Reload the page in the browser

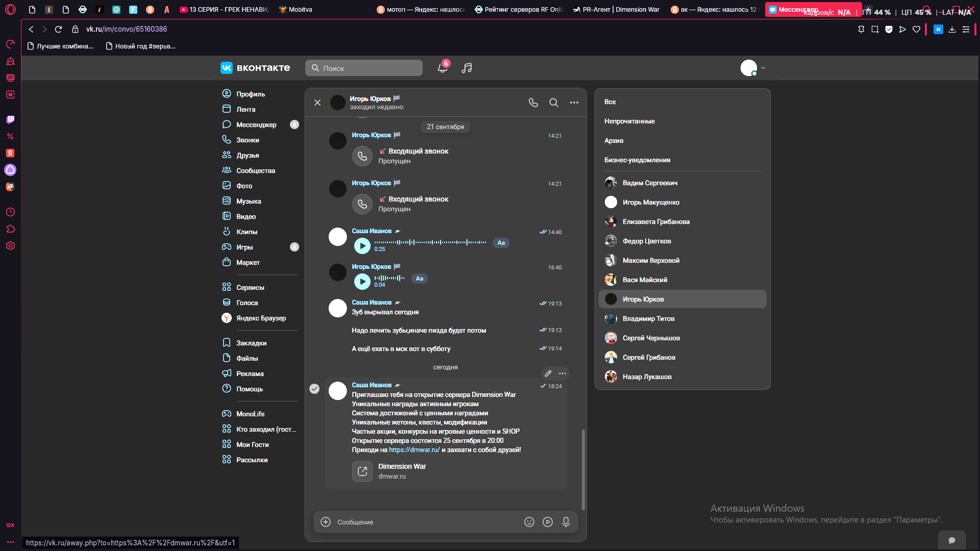58,29
